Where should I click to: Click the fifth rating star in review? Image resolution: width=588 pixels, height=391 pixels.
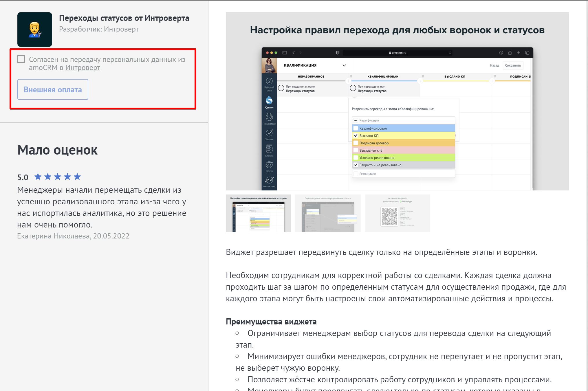[77, 177]
